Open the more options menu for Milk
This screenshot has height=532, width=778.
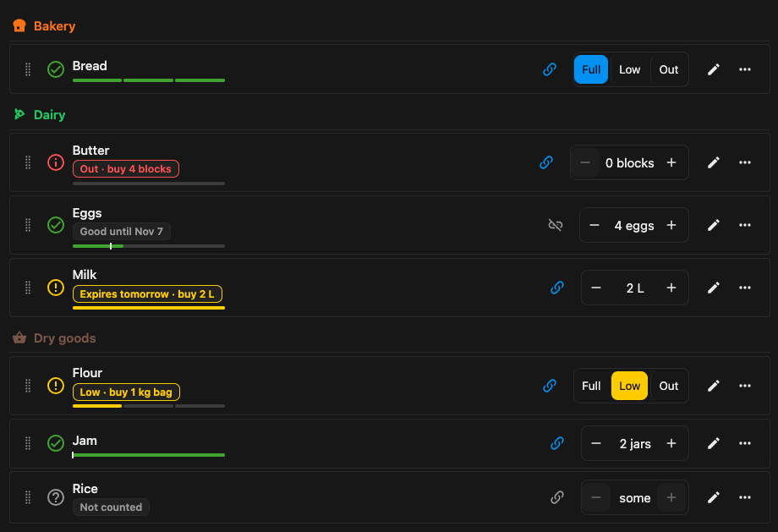click(745, 288)
